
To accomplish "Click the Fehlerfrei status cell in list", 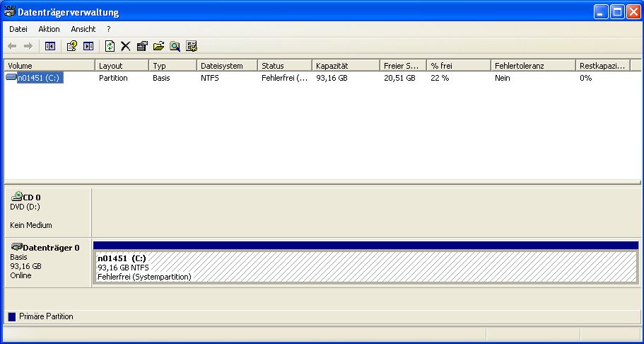I will coord(285,78).
